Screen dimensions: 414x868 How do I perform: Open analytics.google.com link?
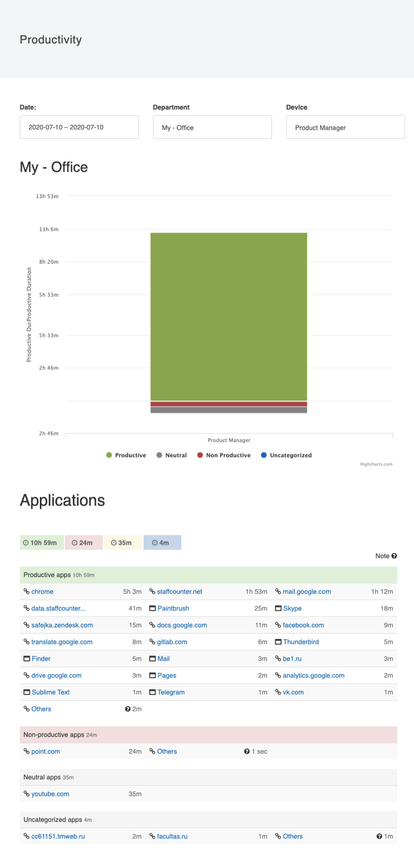(314, 676)
